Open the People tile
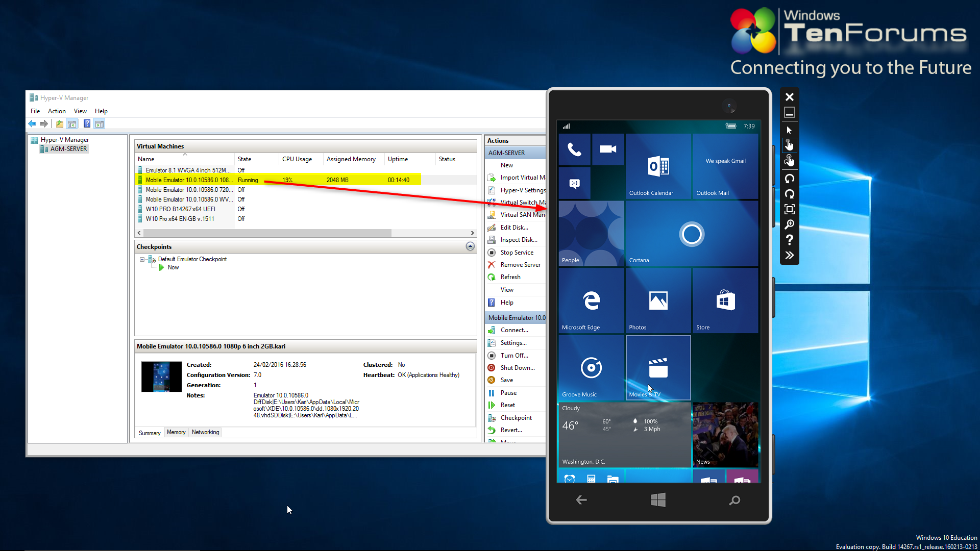Viewport: 980px width, 551px height. click(x=591, y=233)
